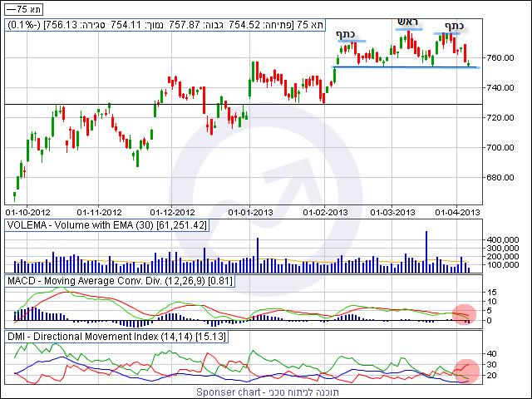Click the 'תא 75' legend box
The width and height of the screenshot is (532, 399).
pyautogui.click(x=24, y=9)
